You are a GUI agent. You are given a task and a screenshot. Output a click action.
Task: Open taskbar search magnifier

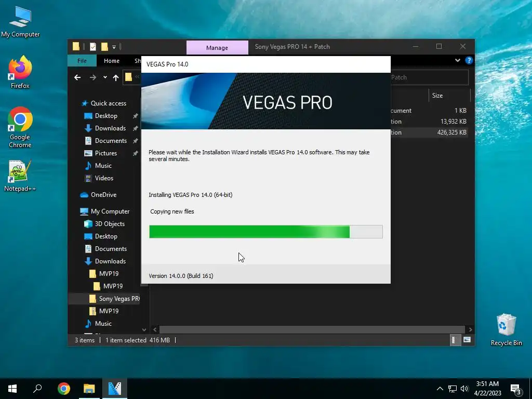click(37, 389)
